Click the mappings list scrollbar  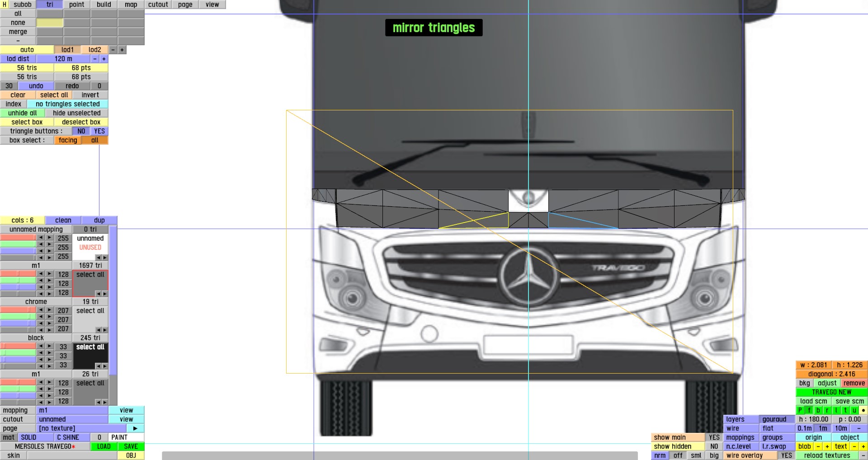pos(113,301)
